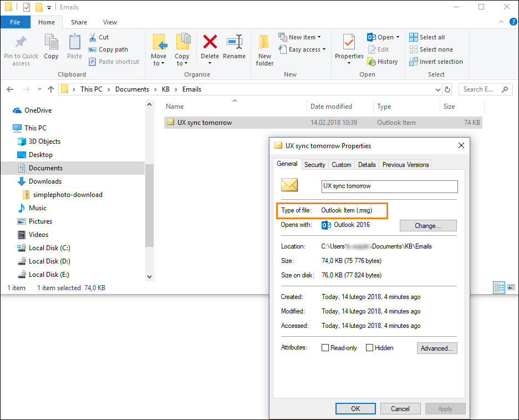Tick the Hidden attribute checkbox

click(x=369, y=348)
